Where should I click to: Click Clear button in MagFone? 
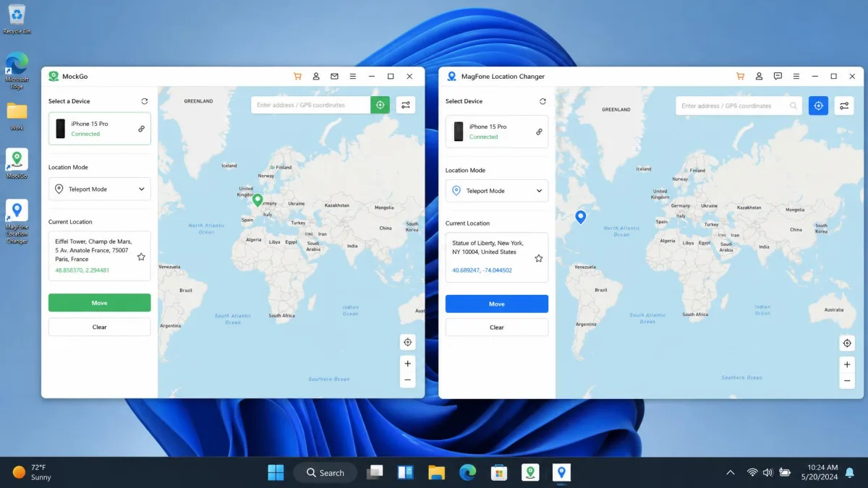pyautogui.click(x=497, y=328)
